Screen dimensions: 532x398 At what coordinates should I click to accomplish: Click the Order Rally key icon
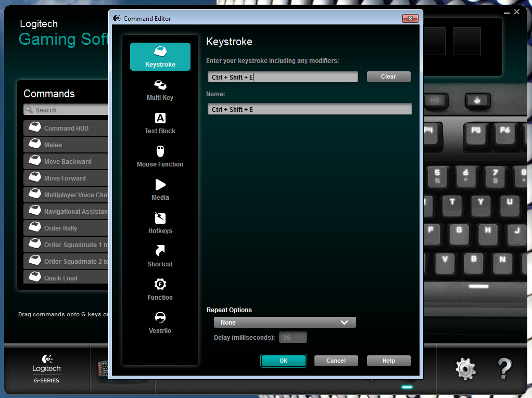coord(34,226)
